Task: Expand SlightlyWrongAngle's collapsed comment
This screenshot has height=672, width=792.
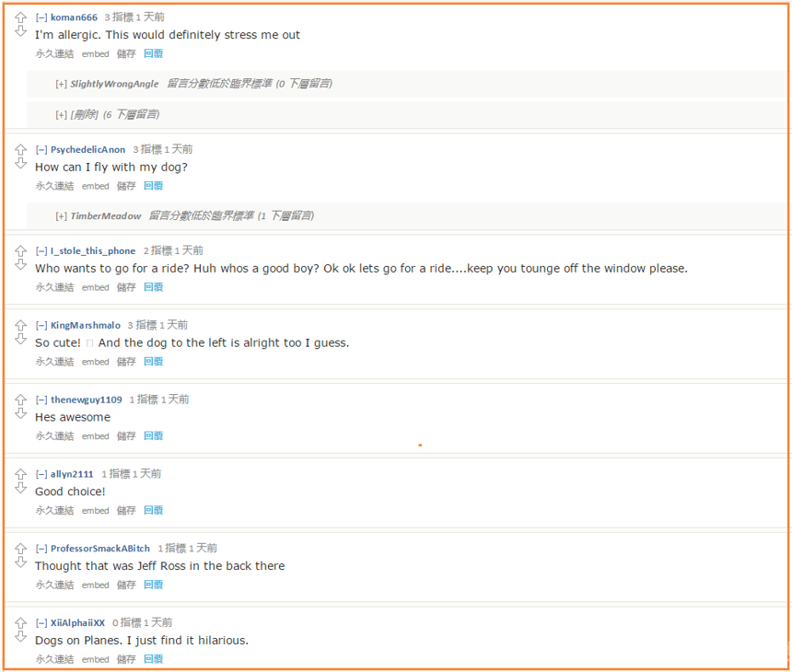Action: pos(61,84)
